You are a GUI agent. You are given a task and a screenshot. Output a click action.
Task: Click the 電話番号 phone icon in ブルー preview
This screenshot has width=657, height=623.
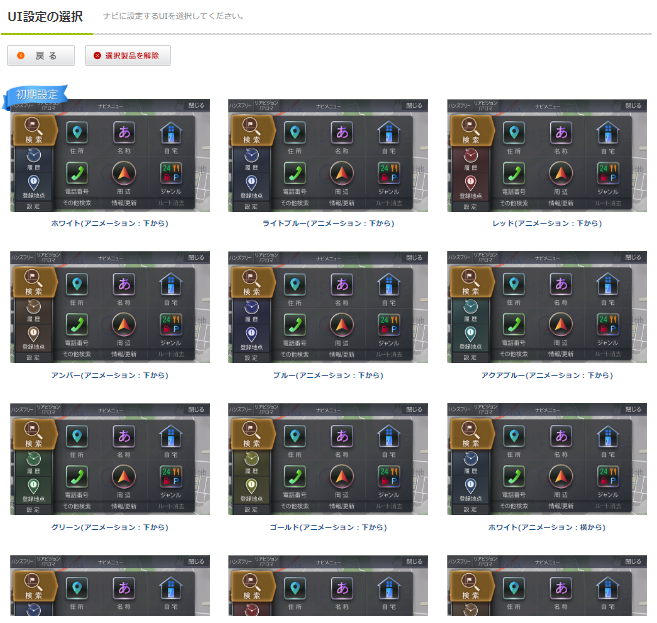293,323
